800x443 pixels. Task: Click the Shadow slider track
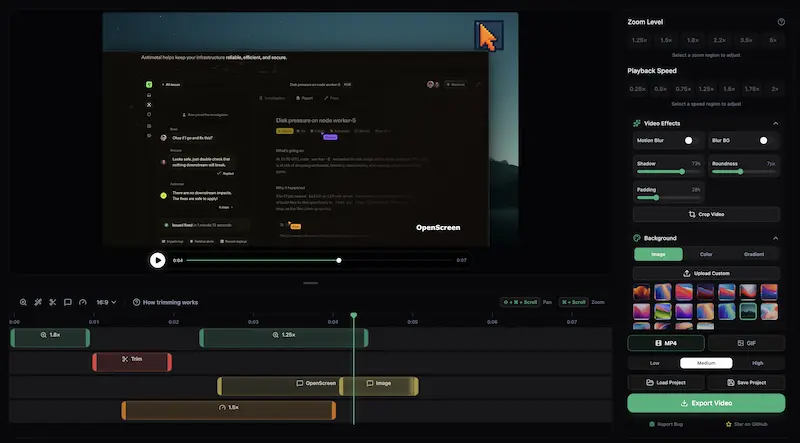[x=668, y=171]
